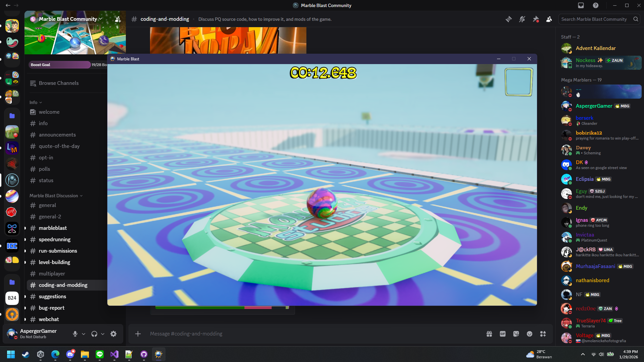Open the Threads icon in channel header
644x362 pixels.
509,19
